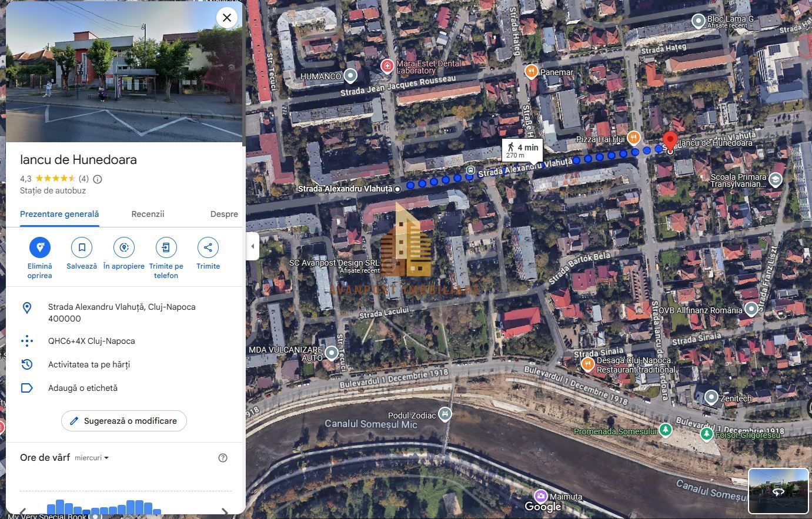
Task: Click the Scoala Primara Transylvanian marker
Action: pyautogui.click(x=776, y=180)
